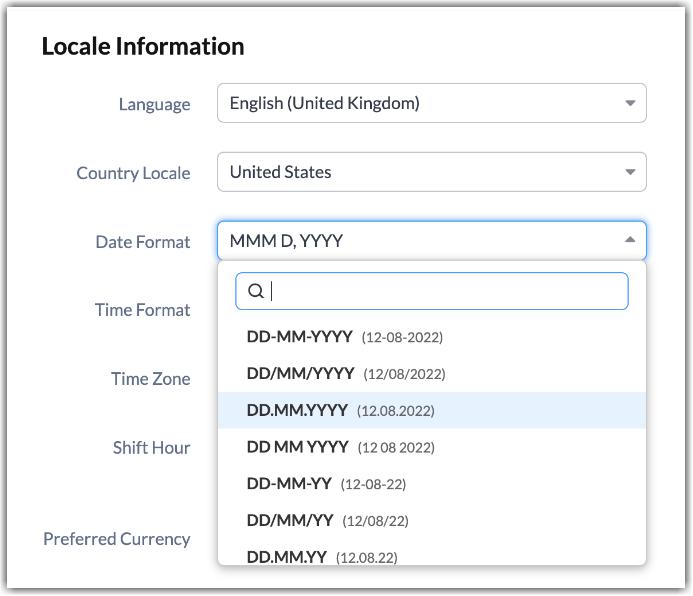Click the search magnifier icon
The width and height of the screenshot is (693, 596).
256,291
